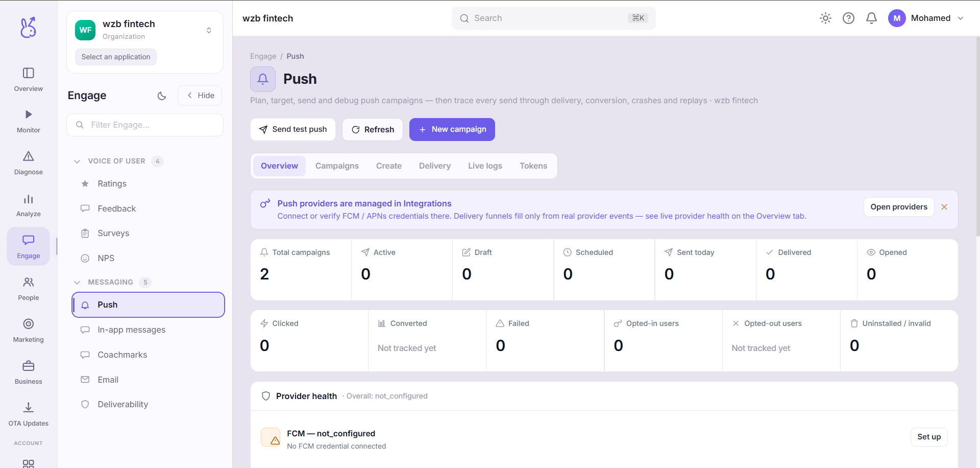This screenshot has height=468, width=980.
Task: Set up the FCM provider
Action: (929, 437)
